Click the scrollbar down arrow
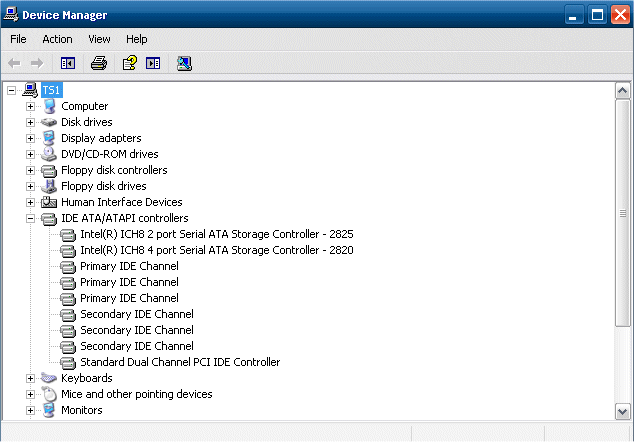634x442 pixels. click(x=622, y=412)
